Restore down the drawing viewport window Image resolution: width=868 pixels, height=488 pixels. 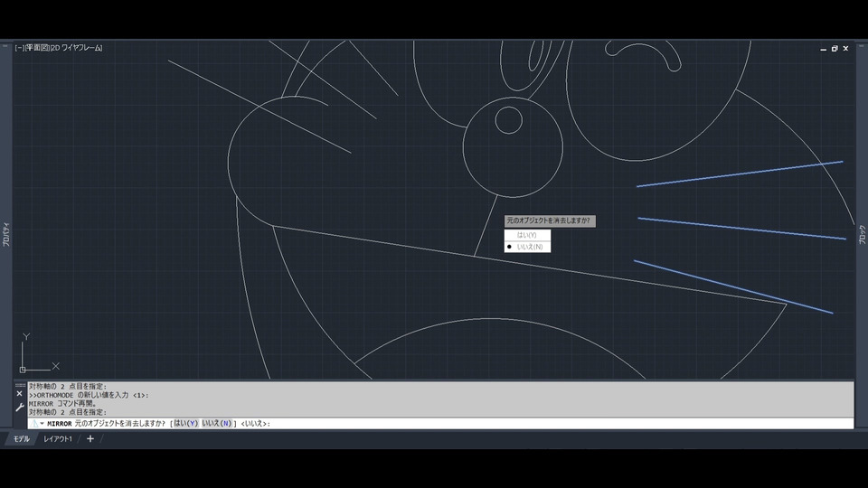[835, 49]
